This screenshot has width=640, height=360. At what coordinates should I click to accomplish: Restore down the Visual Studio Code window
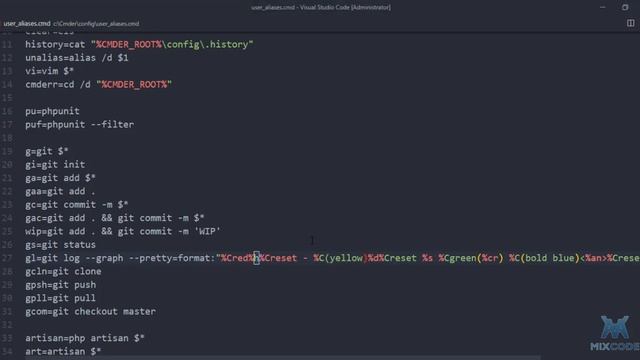point(625,7)
